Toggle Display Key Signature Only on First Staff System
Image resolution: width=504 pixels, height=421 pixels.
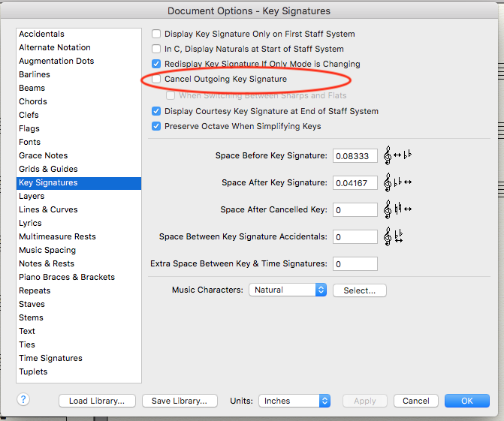click(x=156, y=34)
